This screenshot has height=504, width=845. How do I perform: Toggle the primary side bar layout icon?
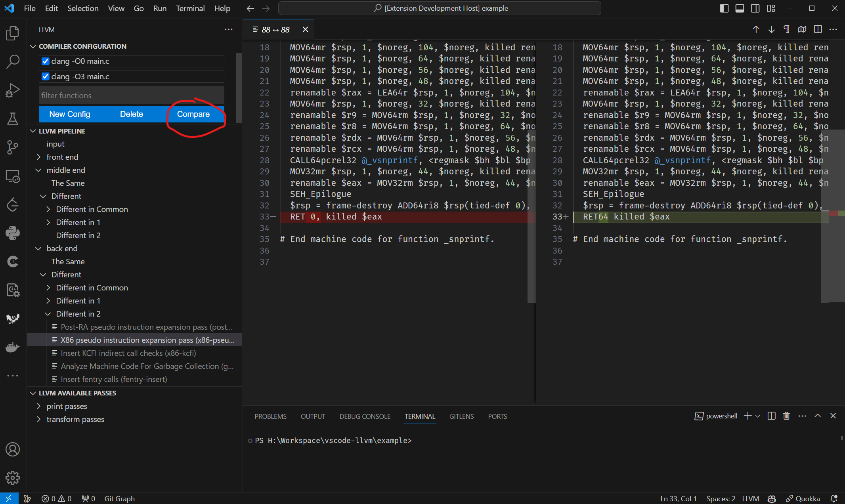pos(724,8)
